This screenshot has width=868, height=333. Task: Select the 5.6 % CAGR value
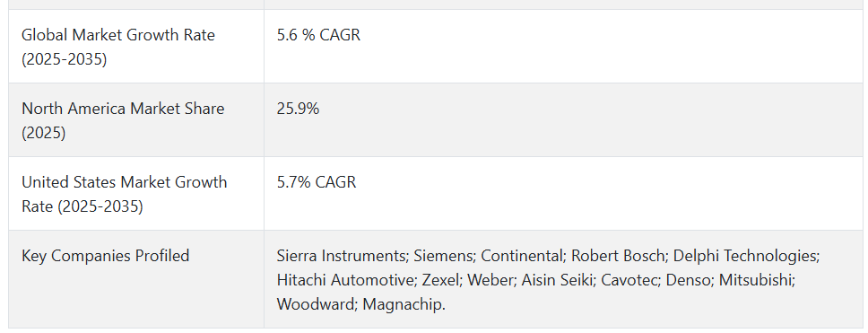(x=318, y=35)
